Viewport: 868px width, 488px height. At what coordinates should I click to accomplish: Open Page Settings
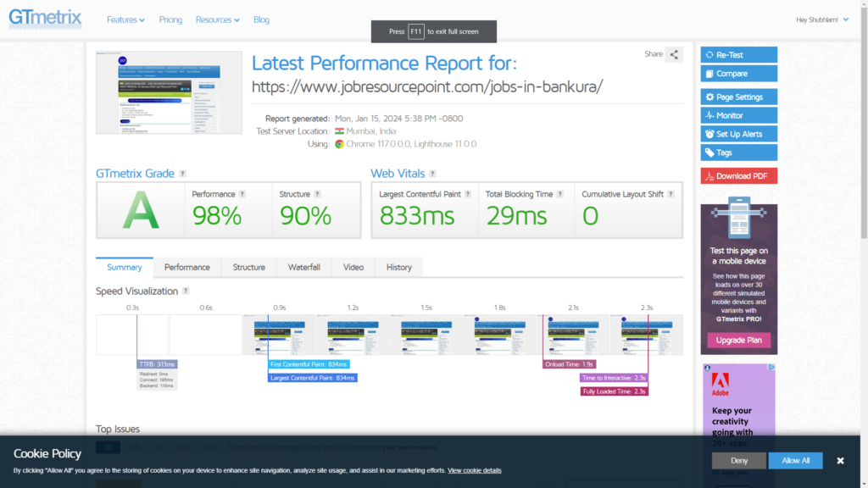738,97
